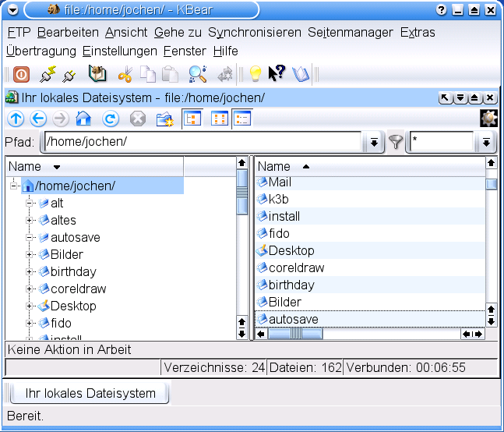Toggle the tree view panel button

(x=191, y=119)
